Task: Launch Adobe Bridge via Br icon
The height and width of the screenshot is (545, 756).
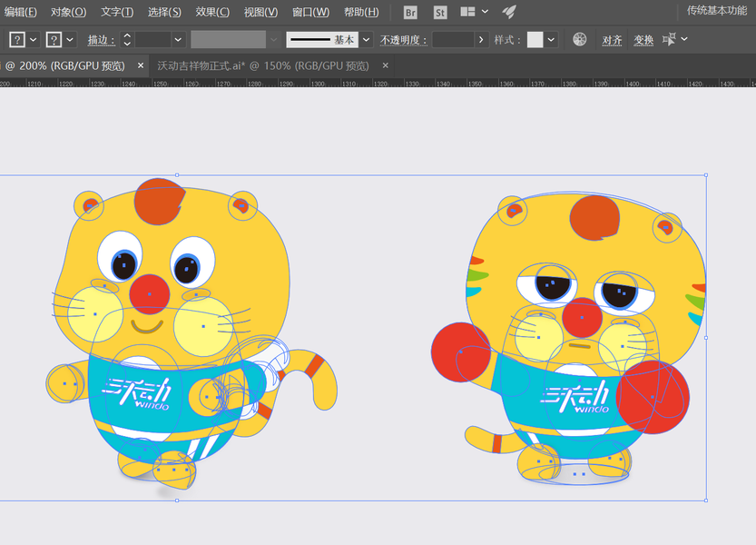Action: point(410,13)
